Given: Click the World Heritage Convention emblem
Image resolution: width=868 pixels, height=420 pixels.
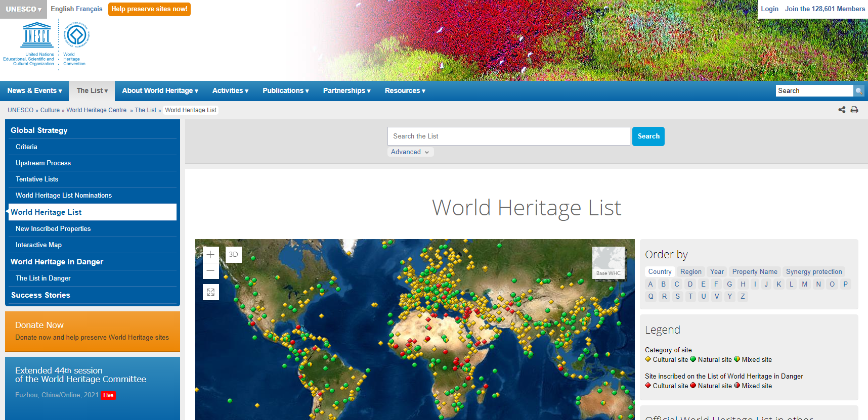Looking at the screenshot, I should click(76, 35).
